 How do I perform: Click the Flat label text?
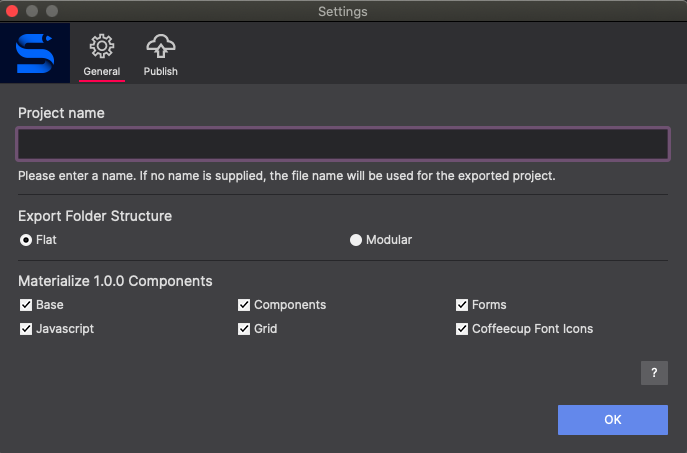pyautogui.click(x=46, y=240)
